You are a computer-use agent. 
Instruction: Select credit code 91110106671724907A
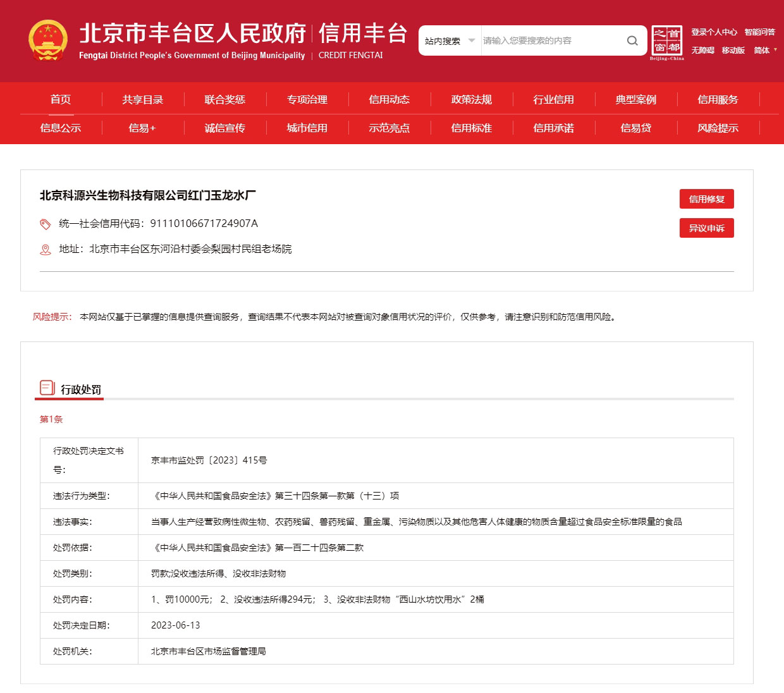point(204,223)
